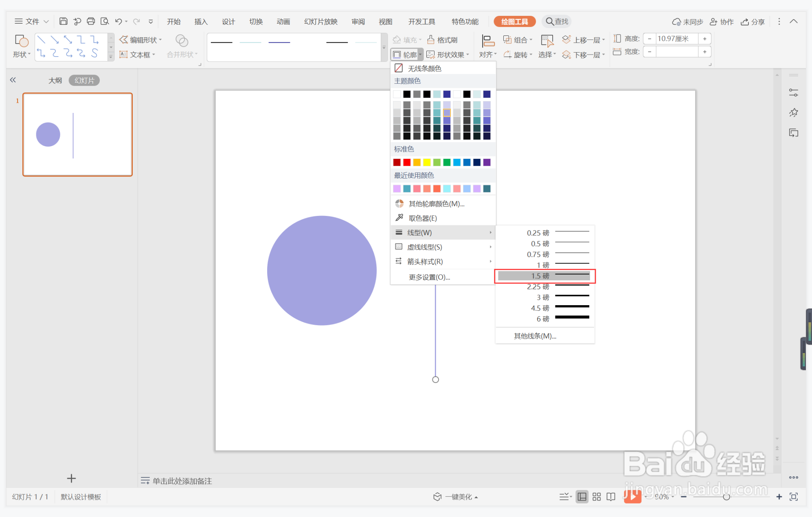Click the slideshow play button in status bar
Viewport: 812px width, 517px height.
tap(632, 496)
